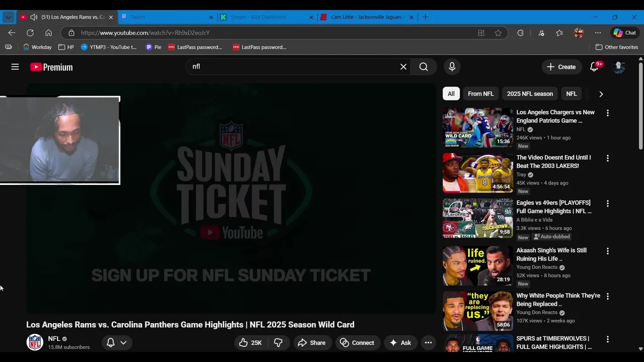Open the YTMP3 bookmark
Image resolution: width=644 pixels, height=362 pixels.
[x=109, y=47]
